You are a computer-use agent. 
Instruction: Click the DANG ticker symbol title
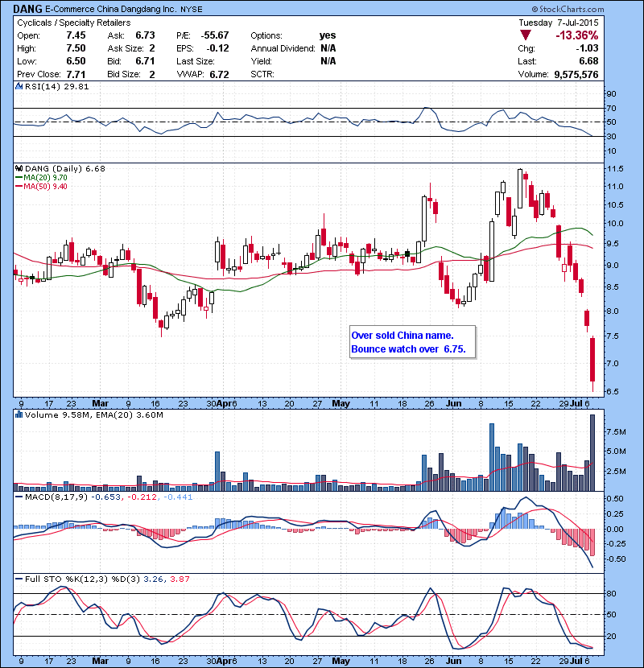[27, 9]
